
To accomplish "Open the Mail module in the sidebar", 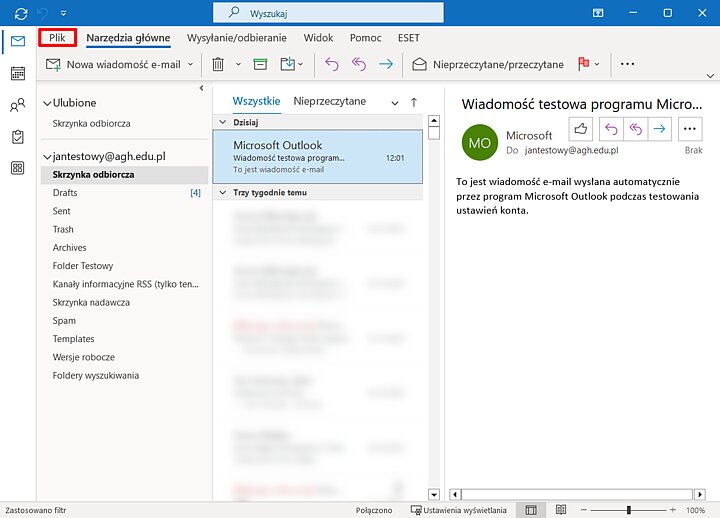I will (18, 41).
